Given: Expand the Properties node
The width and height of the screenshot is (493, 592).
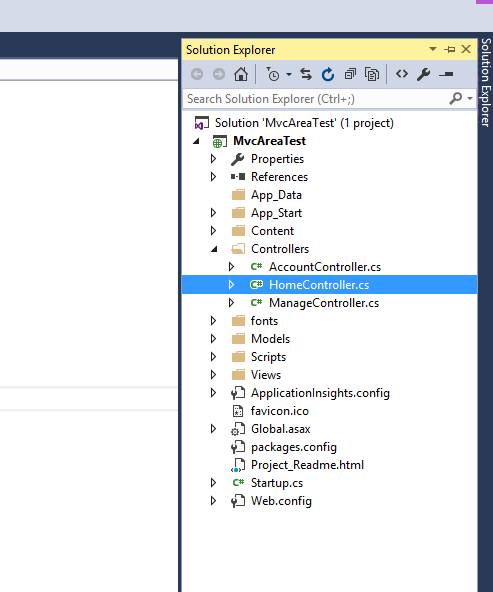Looking at the screenshot, I should (213, 159).
